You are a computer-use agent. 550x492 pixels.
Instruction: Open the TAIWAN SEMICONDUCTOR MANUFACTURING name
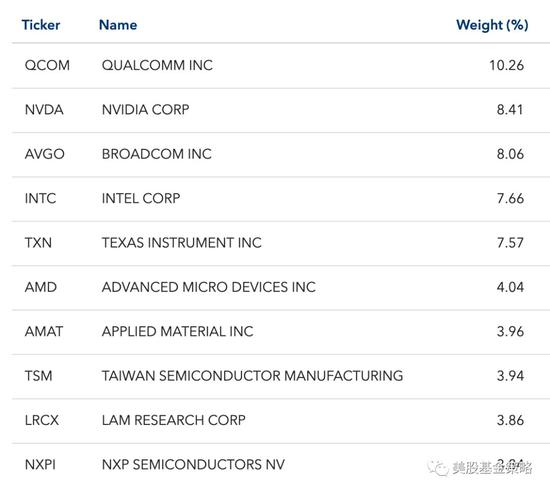point(252,376)
